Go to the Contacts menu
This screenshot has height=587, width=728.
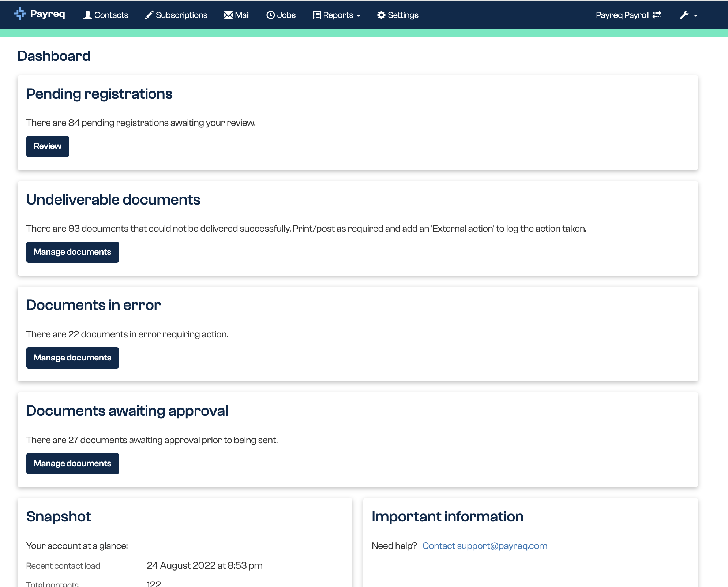(x=111, y=15)
